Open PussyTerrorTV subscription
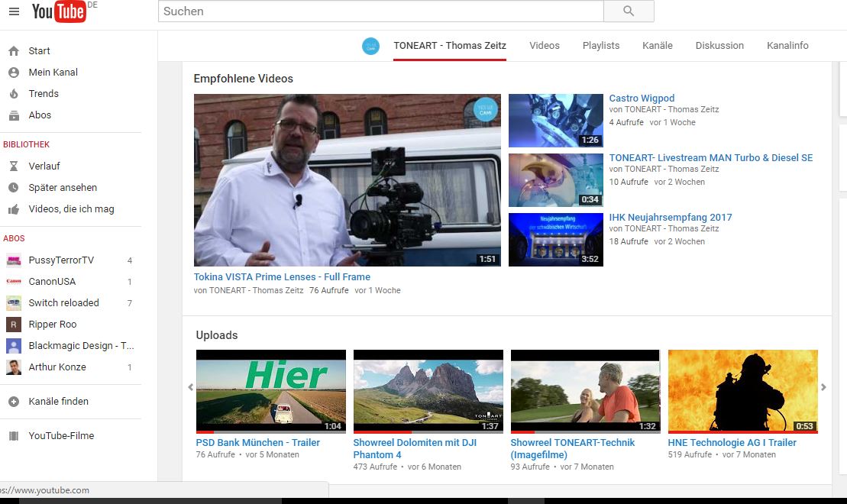 click(x=61, y=260)
